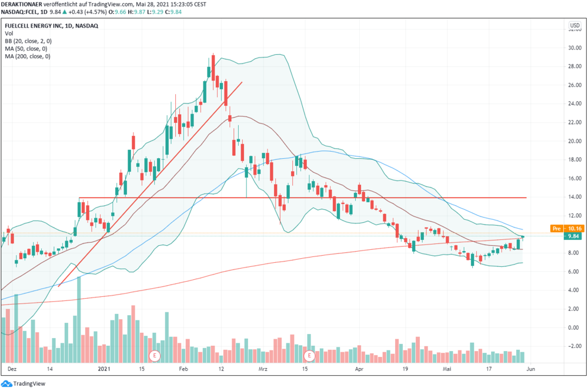
Task: Click the C:9.84 close value
Action: click(172, 12)
